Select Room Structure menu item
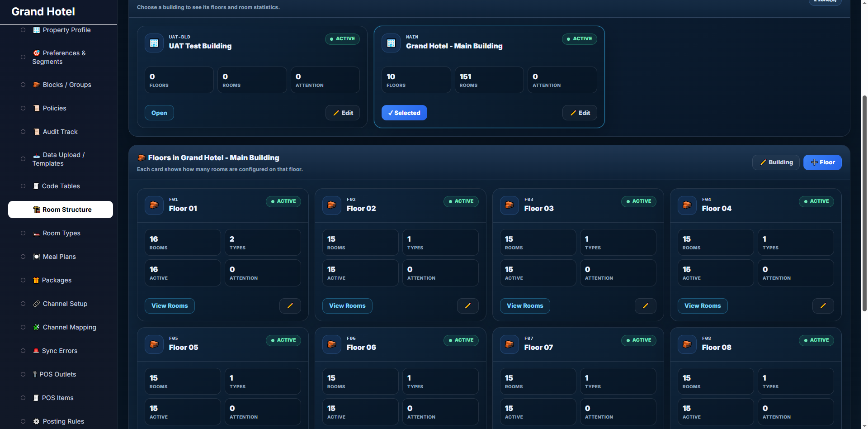This screenshot has width=868, height=429. click(61, 210)
